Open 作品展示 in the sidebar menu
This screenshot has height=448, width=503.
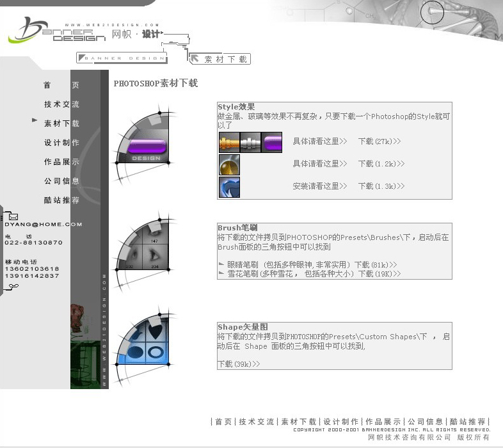tap(61, 162)
